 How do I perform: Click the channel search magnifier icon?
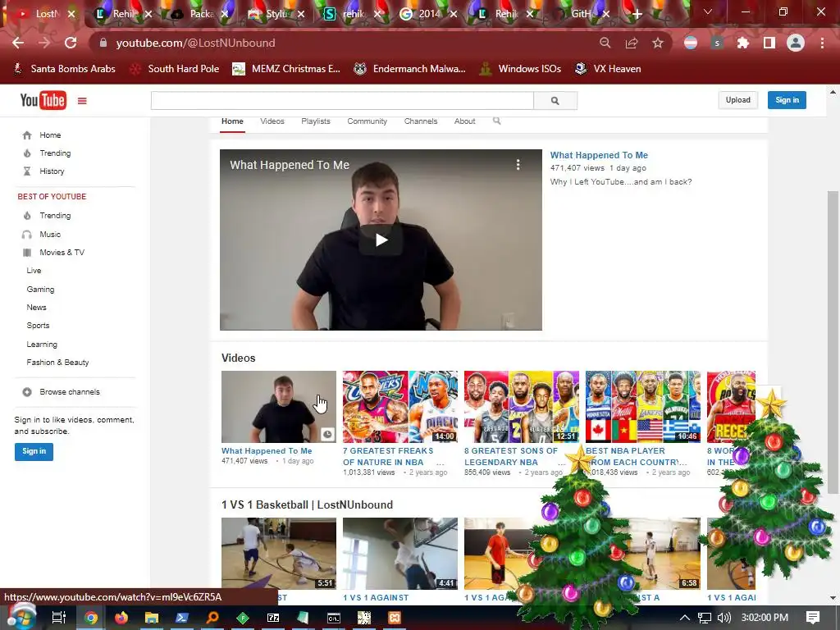point(496,121)
